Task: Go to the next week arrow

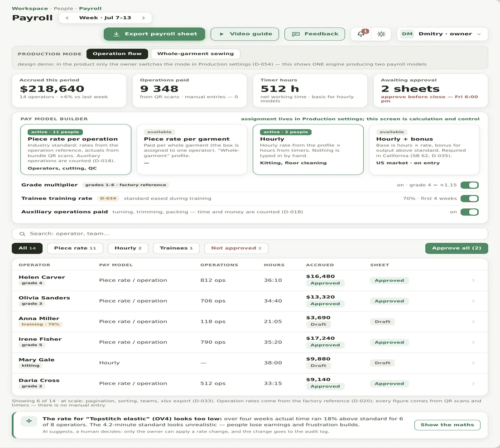Action: pyautogui.click(x=144, y=18)
